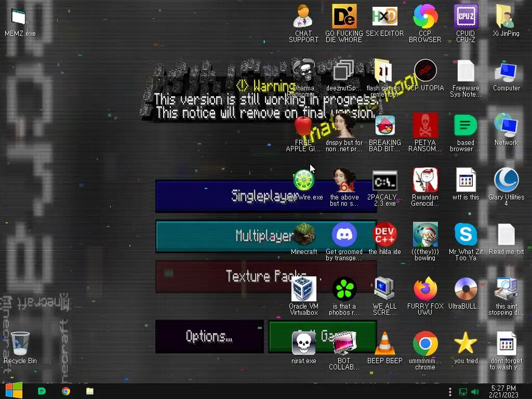Screen dimensions: 532x399
Task: Launch Oracle VM Virtualbox icon
Action: 303,288
